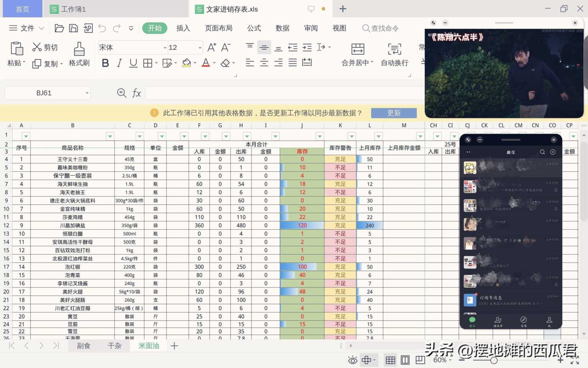This screenshot has height=368, width=588.
Task: Open the font name (宋体) dropdown
Action: 165,47
